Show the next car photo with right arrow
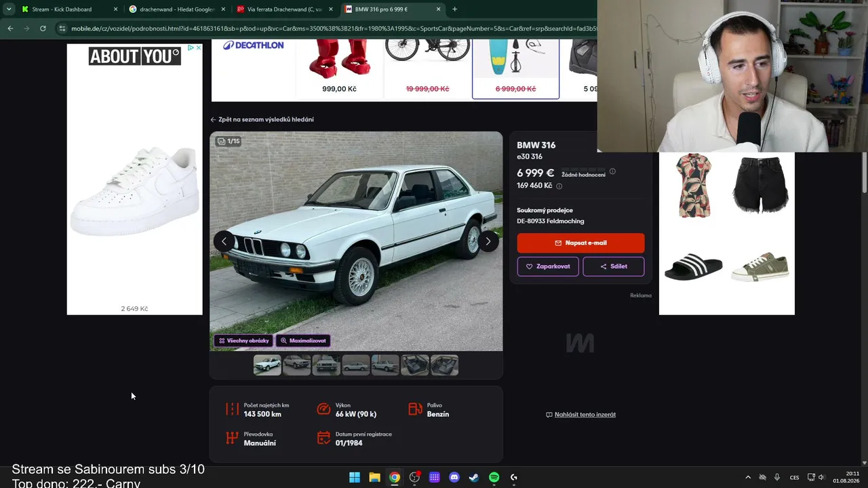This screenshot has width=868, height=488. coord(488,241)
